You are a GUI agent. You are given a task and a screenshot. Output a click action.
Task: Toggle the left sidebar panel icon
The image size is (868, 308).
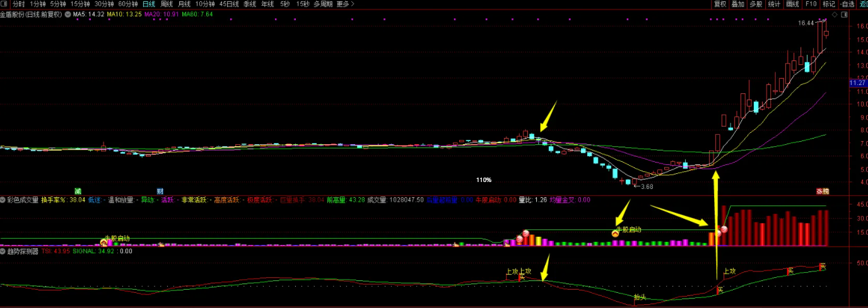[x=5, y=4]
